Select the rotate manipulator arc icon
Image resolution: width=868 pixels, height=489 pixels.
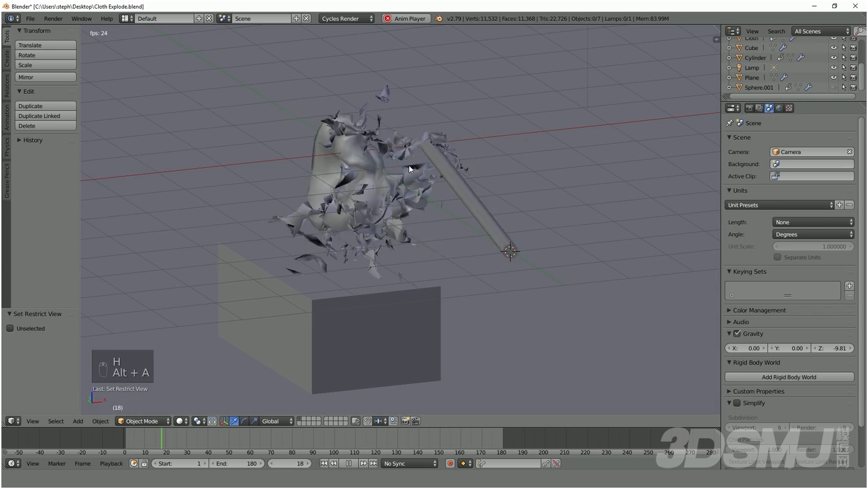coord(245,421)
